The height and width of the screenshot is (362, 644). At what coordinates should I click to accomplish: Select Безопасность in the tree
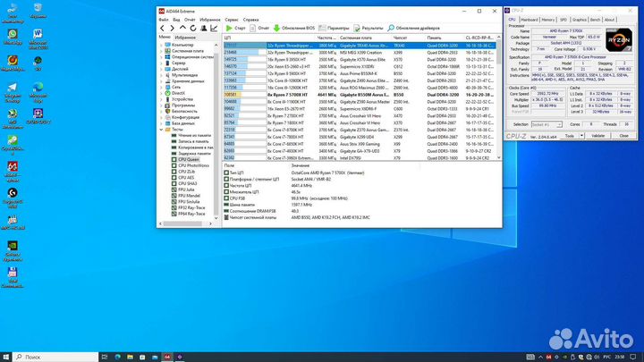click(184, 111)
